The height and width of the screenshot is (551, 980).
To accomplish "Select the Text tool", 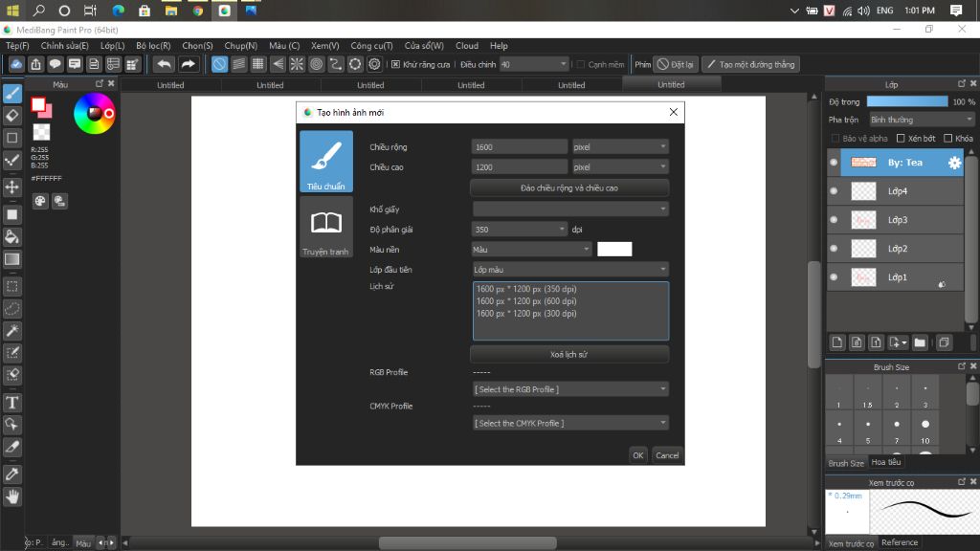I will [x=11, y=403].
